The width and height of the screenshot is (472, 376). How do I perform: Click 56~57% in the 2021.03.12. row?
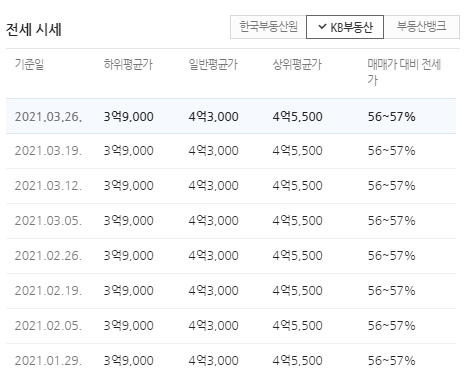point(392,186)
